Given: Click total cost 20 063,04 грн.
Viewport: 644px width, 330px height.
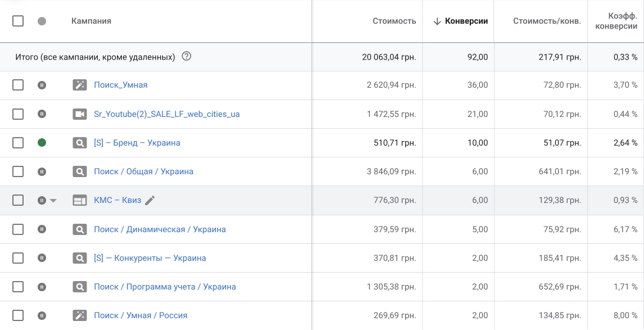Looking at the screenshot, I should tap(389, 57).
